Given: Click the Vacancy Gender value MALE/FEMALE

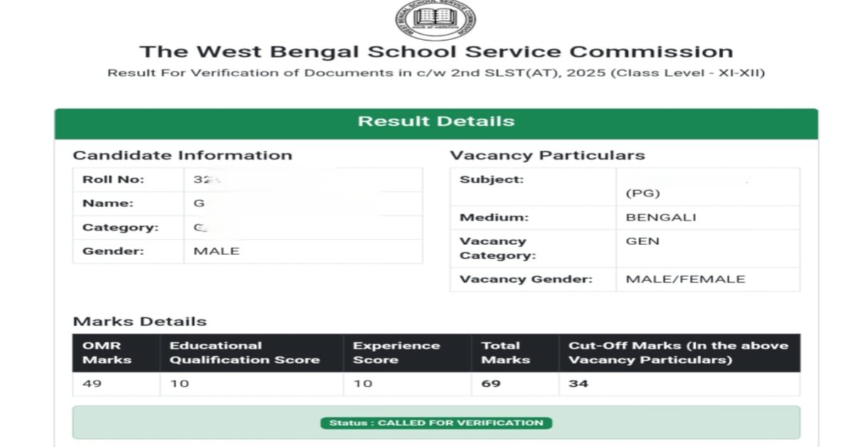Looking at the screenshot, I should [685, 280].
